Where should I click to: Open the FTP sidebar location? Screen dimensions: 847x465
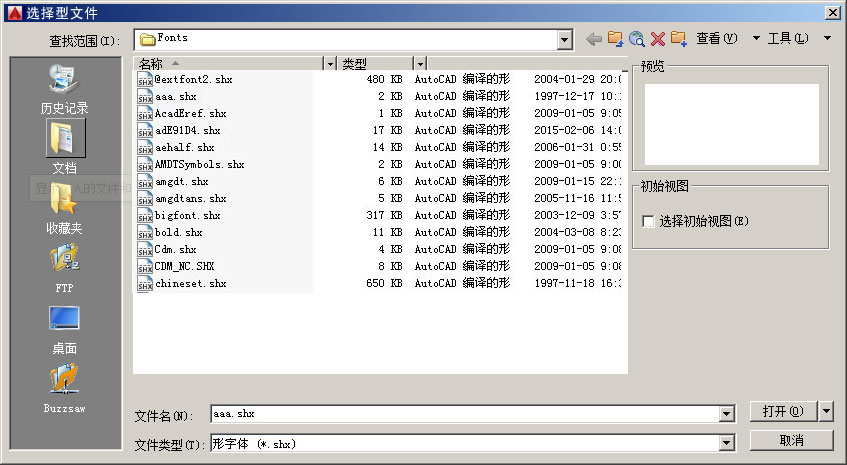[x=65, y=268]
